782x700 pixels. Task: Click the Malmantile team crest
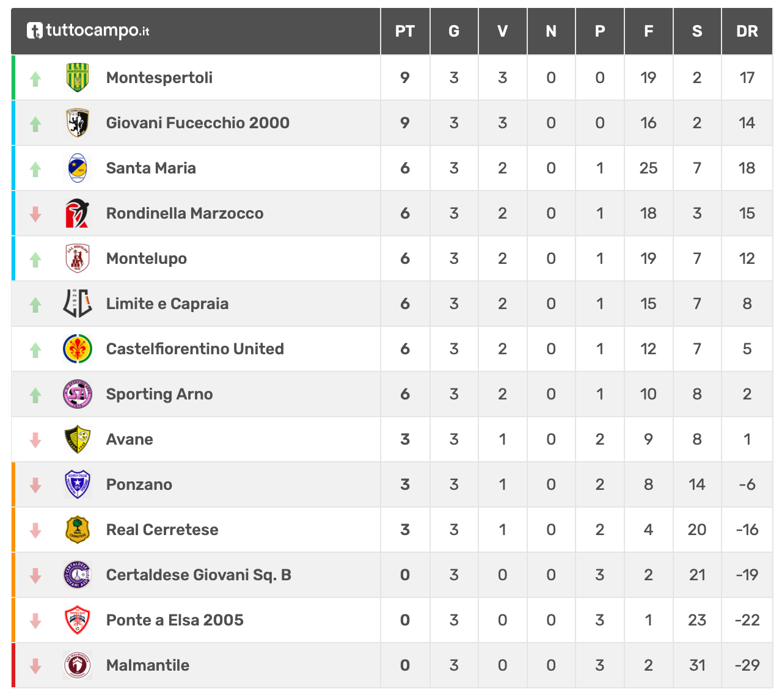(x=78, y=665)
